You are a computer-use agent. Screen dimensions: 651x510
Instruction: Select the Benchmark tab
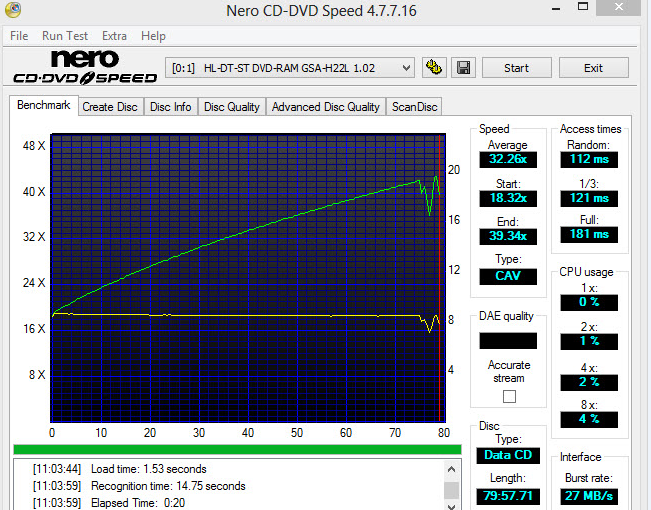[44, 105]
